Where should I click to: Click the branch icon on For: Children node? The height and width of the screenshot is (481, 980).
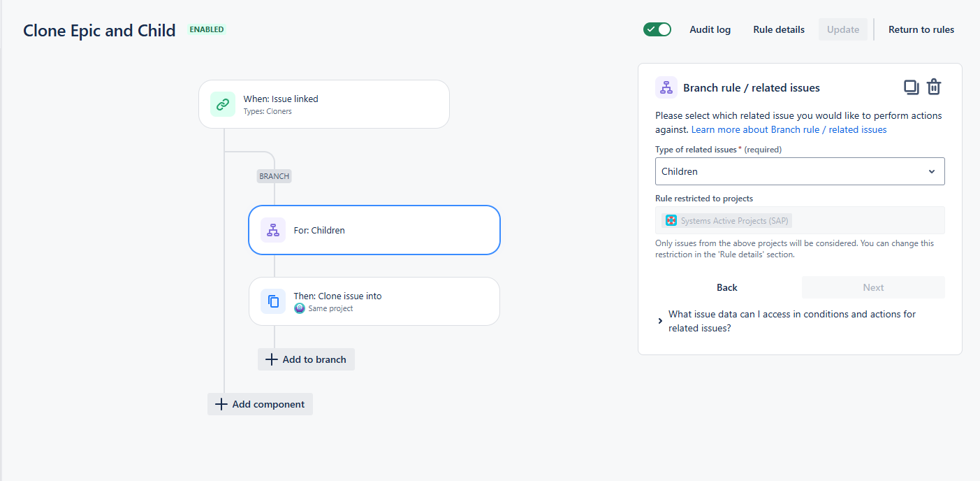tap(273, 230)
